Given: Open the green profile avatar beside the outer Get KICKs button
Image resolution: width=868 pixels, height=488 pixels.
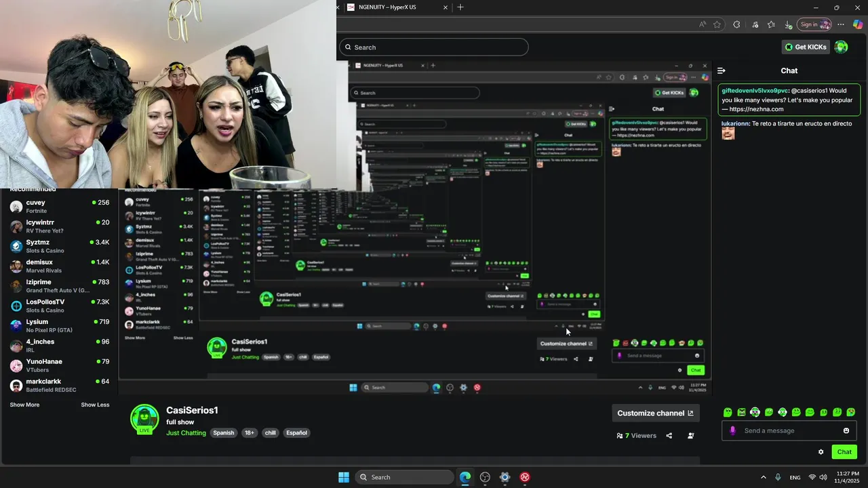Looking at the screenshot, I should 841,47.
